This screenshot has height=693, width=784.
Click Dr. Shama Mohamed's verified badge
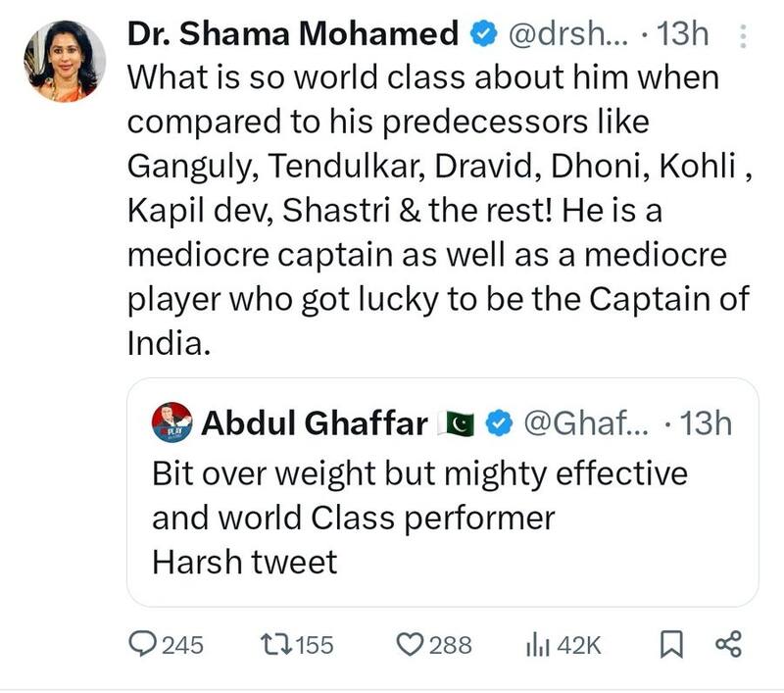tap(482, 34)
